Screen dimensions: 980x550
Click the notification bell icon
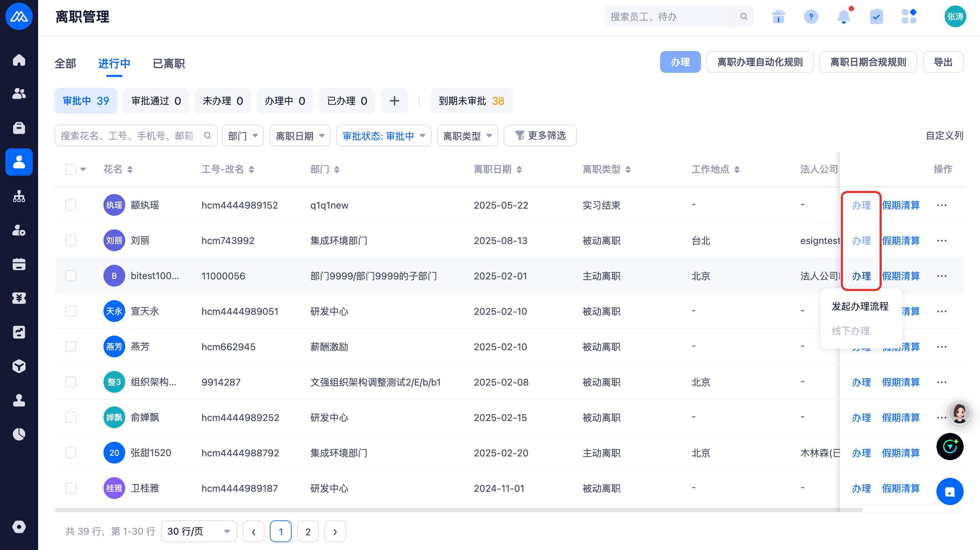click(x=844, y=17)
